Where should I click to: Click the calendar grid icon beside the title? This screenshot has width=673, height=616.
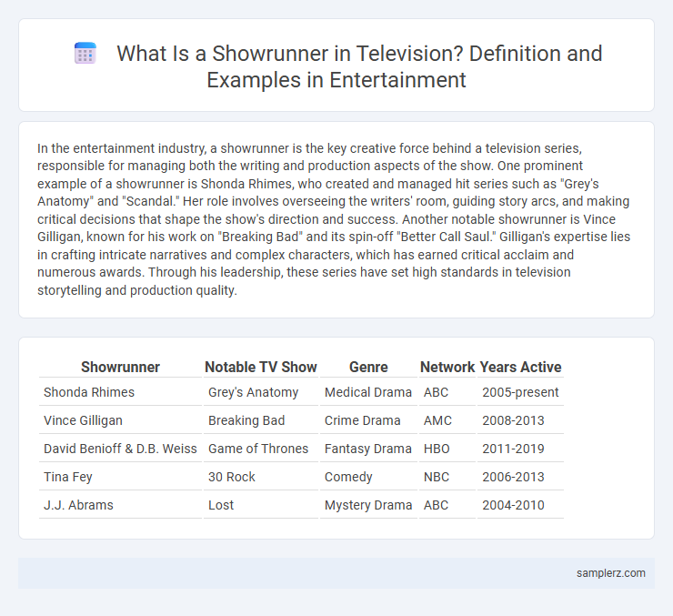point(85,54)
